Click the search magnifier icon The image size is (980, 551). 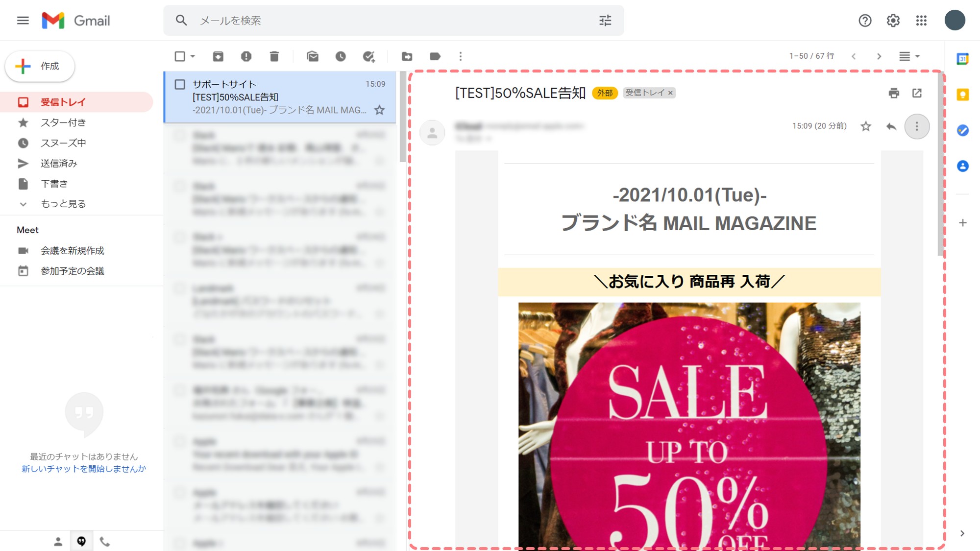pos(181,21)
